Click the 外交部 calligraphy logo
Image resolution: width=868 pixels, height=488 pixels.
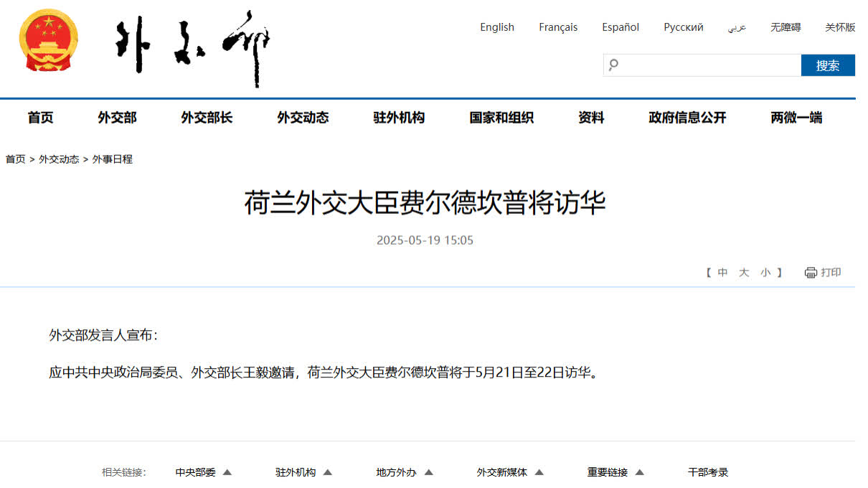coord(192,47)
